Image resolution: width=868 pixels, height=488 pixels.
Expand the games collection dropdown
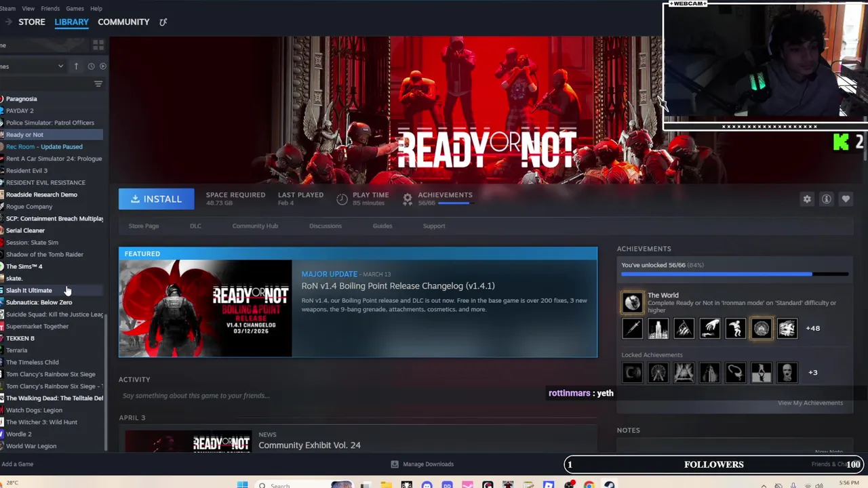60,66
